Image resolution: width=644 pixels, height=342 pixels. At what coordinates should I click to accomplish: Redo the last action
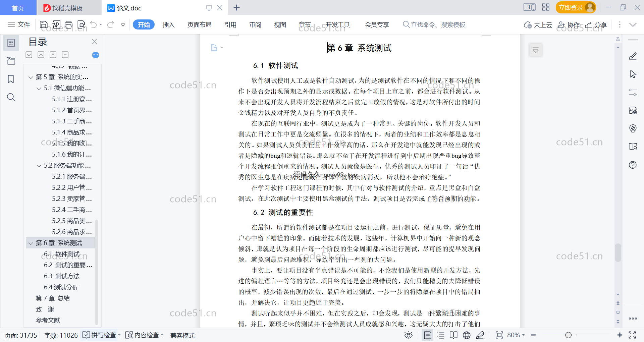point(111,24)
